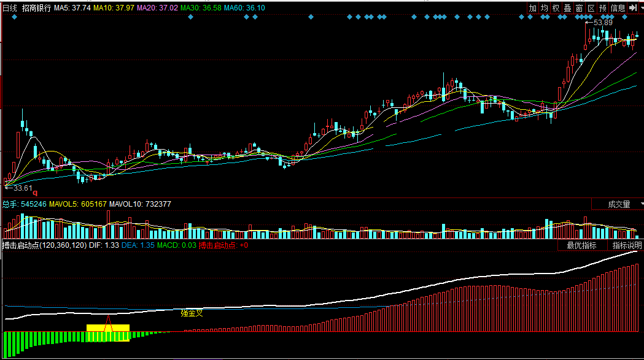The image size is (644, 360).
Task: Click the red q marker below the chart
Action: pyautogui.click(x=36, y=193)
